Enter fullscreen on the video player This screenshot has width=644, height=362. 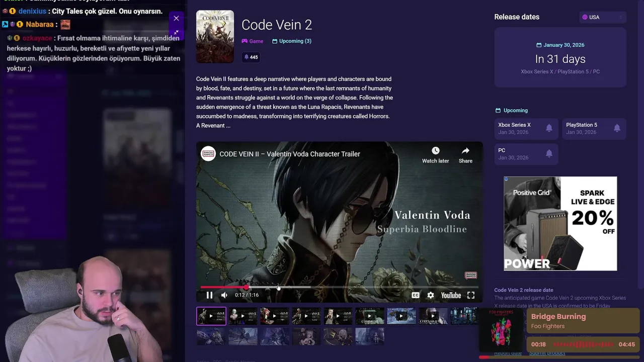pyautogui.click(x=471, y=296)
